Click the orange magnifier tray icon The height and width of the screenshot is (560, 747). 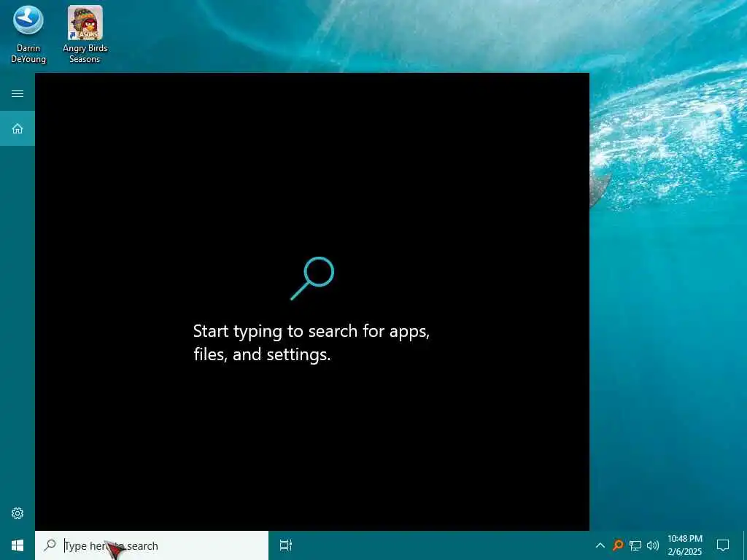[x=618, y=545]
